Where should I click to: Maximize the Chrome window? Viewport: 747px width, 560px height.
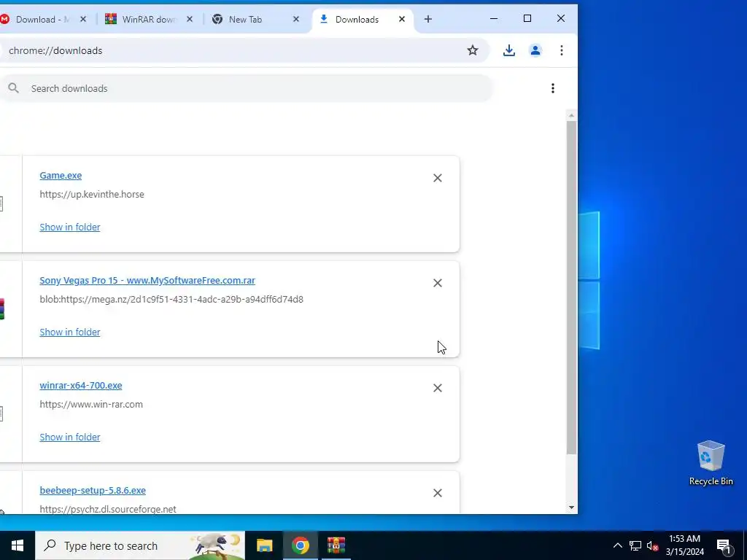[527, 18]
